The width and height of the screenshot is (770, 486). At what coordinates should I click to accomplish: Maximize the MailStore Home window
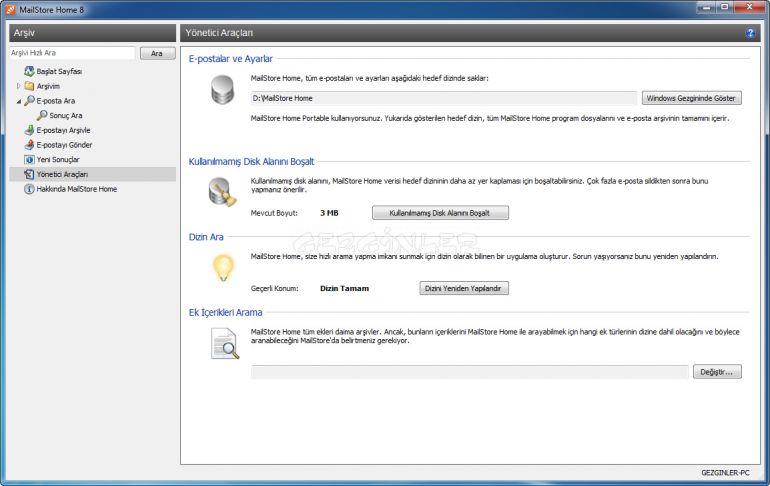coord(725,7)
